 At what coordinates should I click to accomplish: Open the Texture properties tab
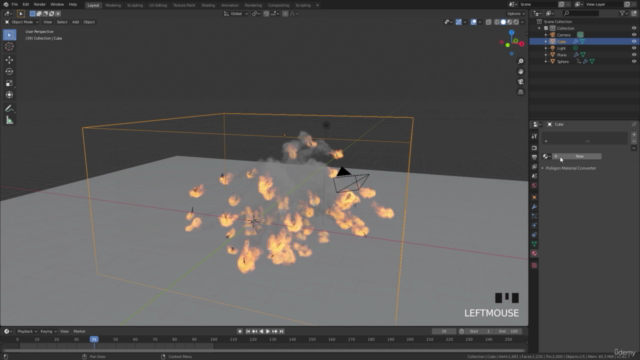[534, 265]
